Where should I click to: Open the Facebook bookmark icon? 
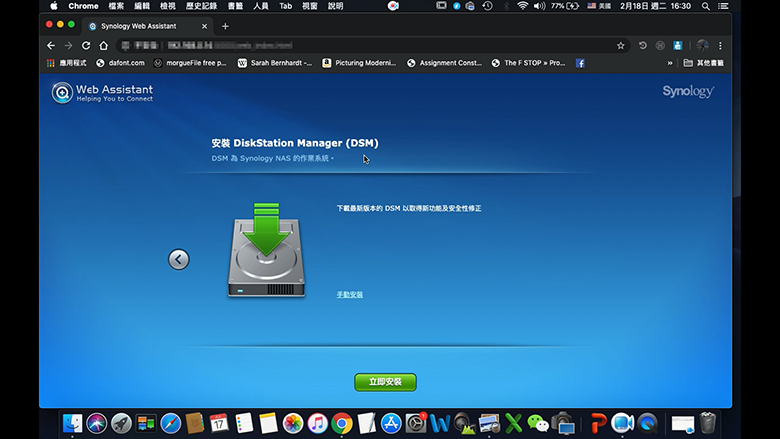(x=580, y=63)
